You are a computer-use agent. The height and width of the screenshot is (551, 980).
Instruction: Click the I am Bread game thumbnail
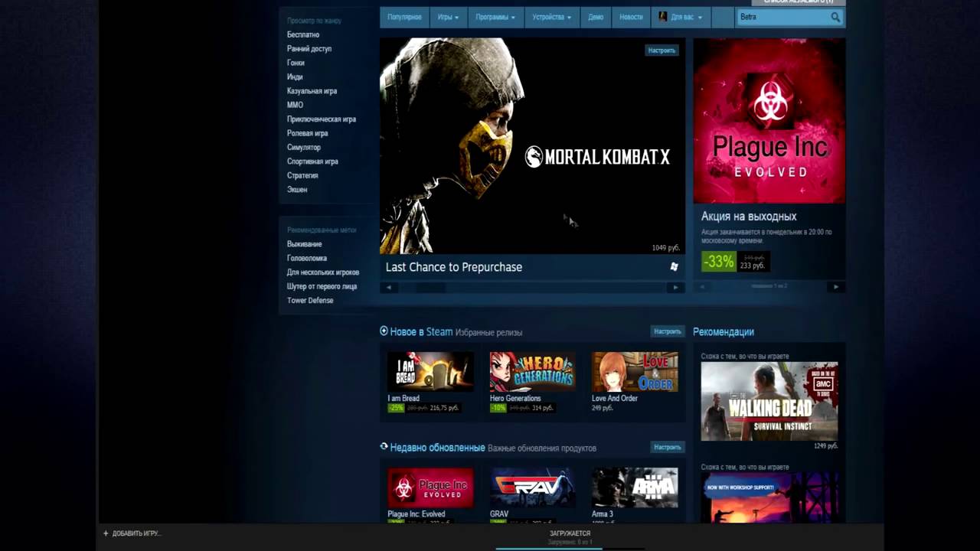pos(430,372)
